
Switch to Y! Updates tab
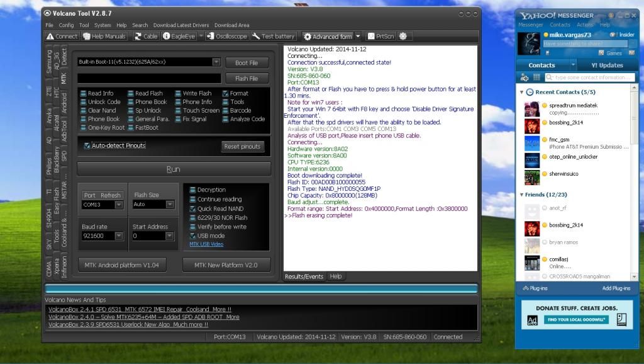[x=607, y=65]
